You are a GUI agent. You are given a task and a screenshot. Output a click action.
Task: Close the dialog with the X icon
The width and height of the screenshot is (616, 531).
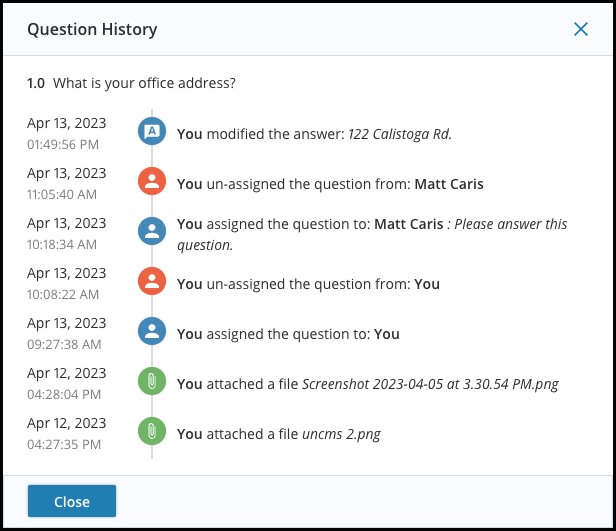click(581, 29)
